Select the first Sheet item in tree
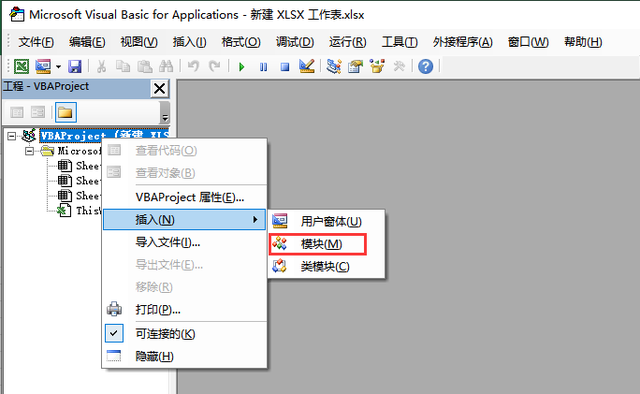The height and width of the screenshot is (394, 640). pos(88,166)
